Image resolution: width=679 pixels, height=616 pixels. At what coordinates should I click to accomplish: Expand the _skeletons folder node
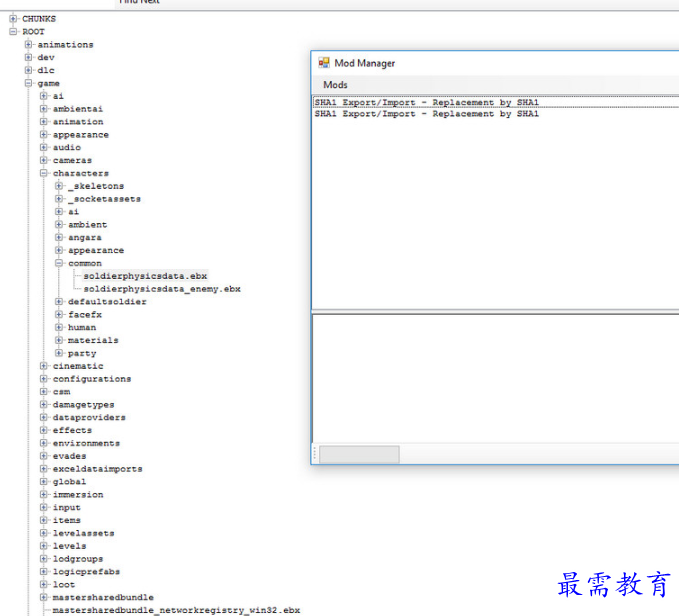59,186
